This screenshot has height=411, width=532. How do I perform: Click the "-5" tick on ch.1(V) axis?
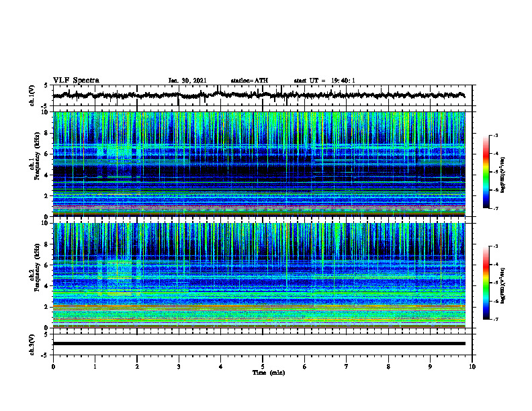45,106
